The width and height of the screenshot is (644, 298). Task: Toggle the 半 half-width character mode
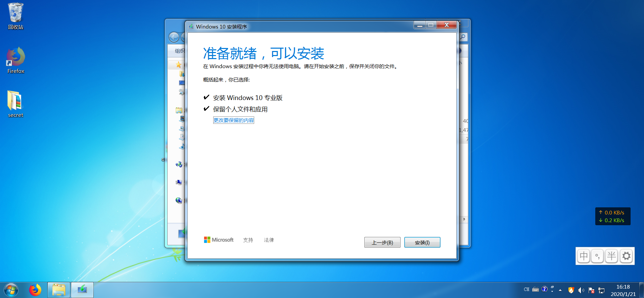[x=612, y=256]
